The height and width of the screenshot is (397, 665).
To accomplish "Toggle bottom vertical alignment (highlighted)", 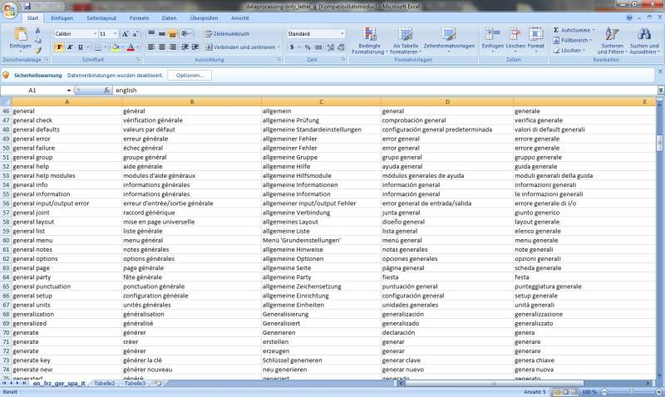I will point(172,34).
